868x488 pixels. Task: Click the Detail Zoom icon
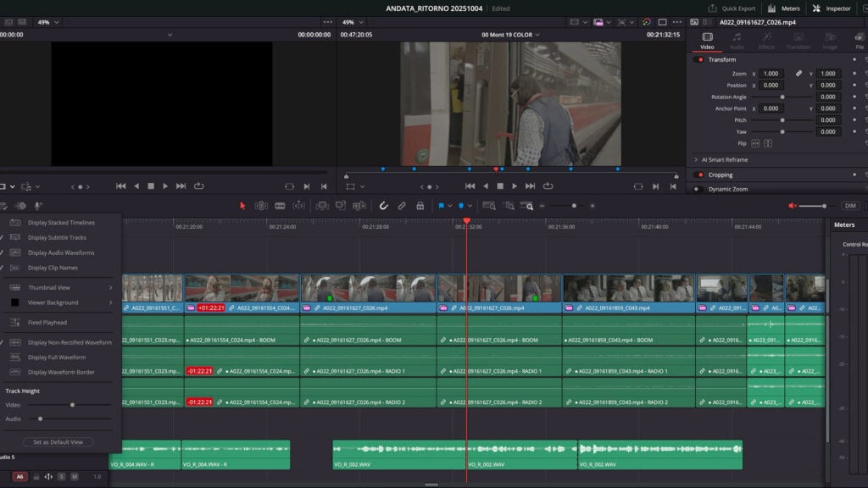[x=509, y=206]
